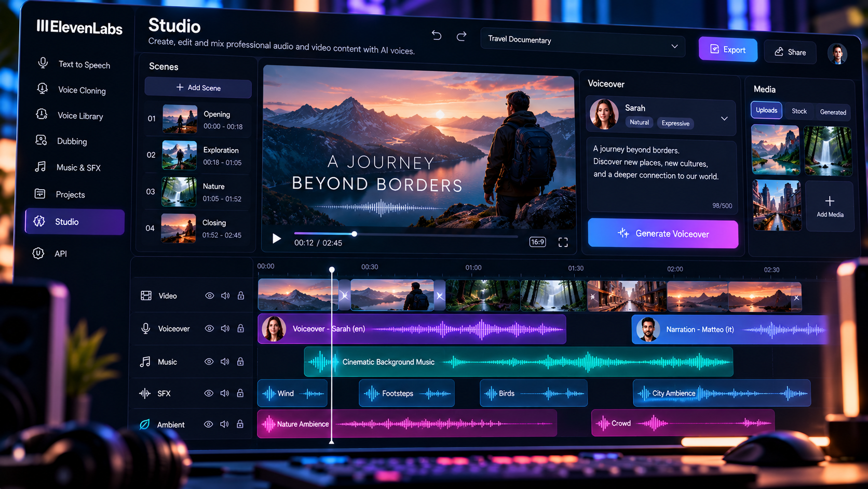Select the forest waterfall media thumbnail

point(828,151)
